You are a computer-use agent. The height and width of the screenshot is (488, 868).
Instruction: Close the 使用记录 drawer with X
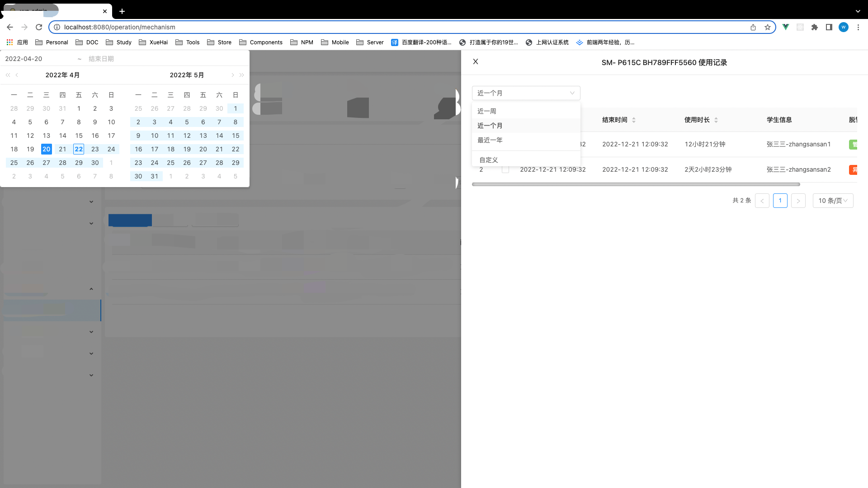[476, 62]
